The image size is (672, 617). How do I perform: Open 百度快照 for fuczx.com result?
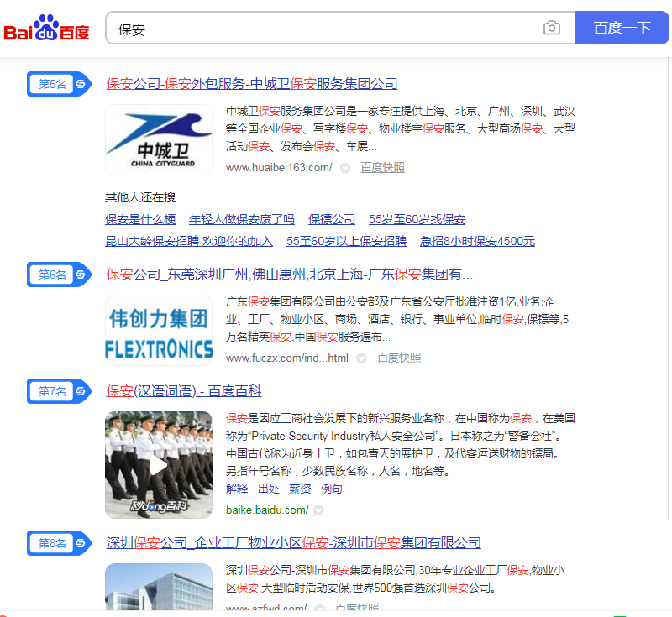click(x=399, y=358)
